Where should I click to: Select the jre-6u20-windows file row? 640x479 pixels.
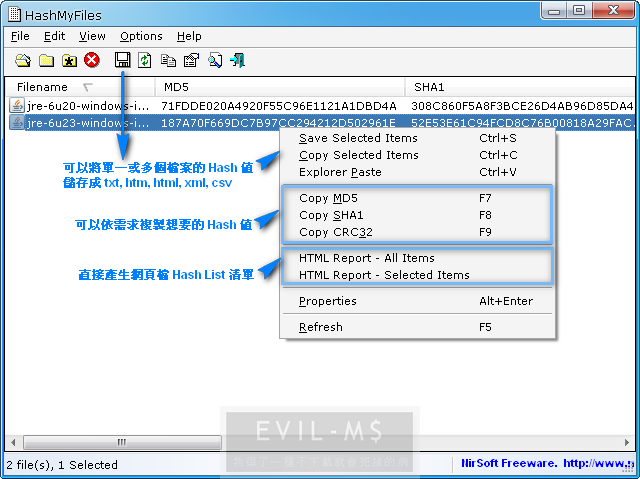(321, 106)
